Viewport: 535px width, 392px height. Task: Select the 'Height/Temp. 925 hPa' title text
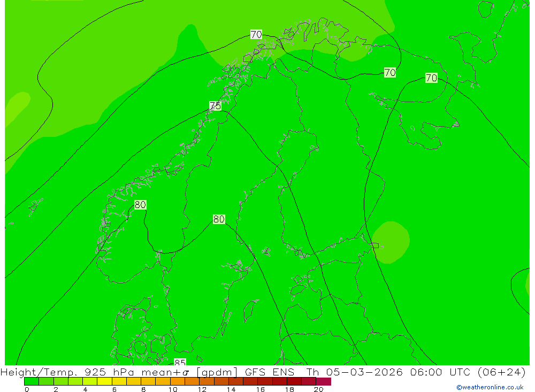[67, 372]
